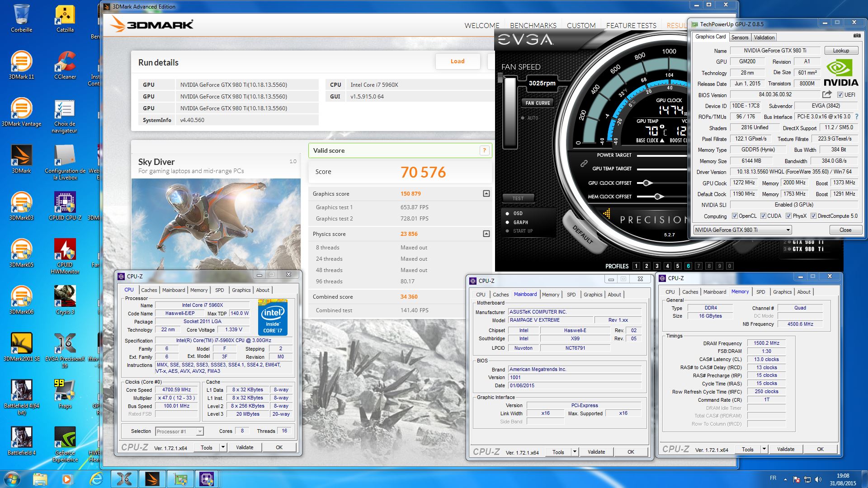Enable the START UP option in EVGA Precision
This screenshot has height=488, width=868.
tap(507, 231)
